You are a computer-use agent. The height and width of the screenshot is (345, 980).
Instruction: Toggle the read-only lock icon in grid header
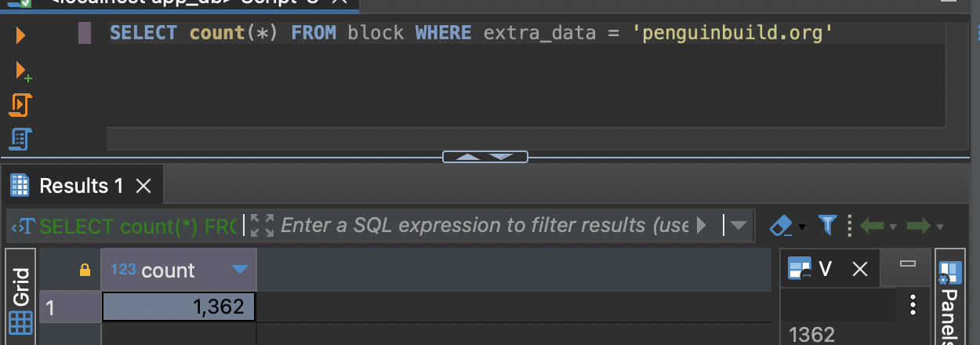click(x=85, y=271)
